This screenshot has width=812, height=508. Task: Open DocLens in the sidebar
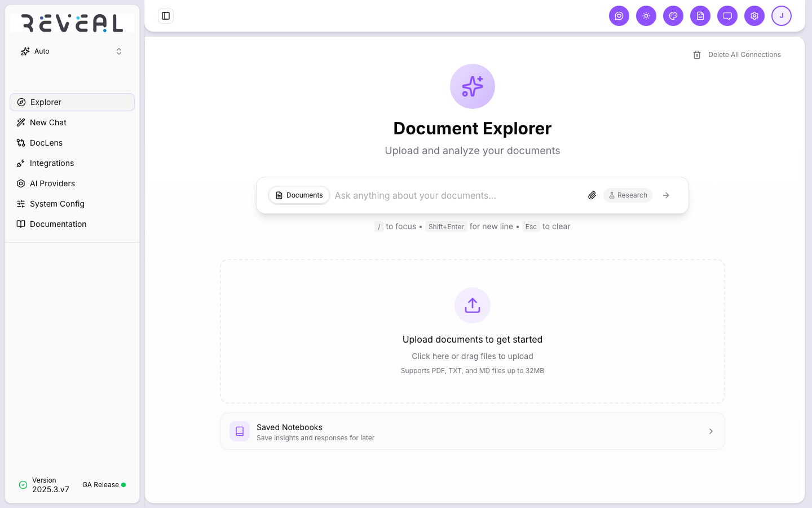72,143
